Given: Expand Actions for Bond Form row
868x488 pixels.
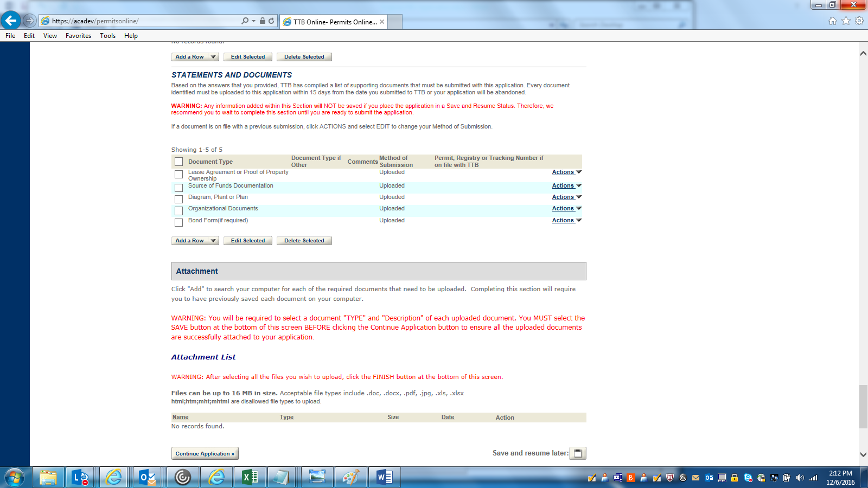Looking at the screenshot, I should click(x=567, y=220).
